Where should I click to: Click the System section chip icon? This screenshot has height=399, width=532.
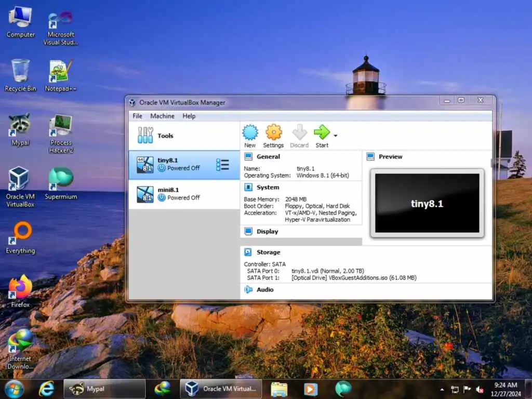coord(248,187)
